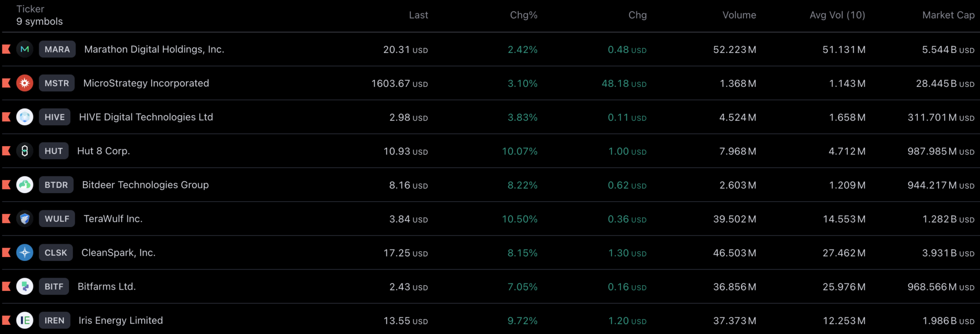Click the Ticker column header
Viewport: 980px width, 334px height.
point(30,9)
